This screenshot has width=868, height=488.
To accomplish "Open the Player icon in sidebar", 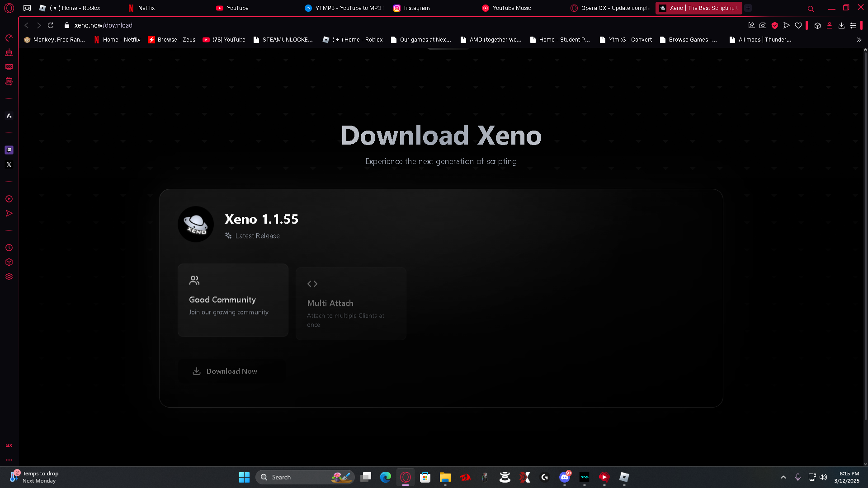I will (x=9, y=199).
